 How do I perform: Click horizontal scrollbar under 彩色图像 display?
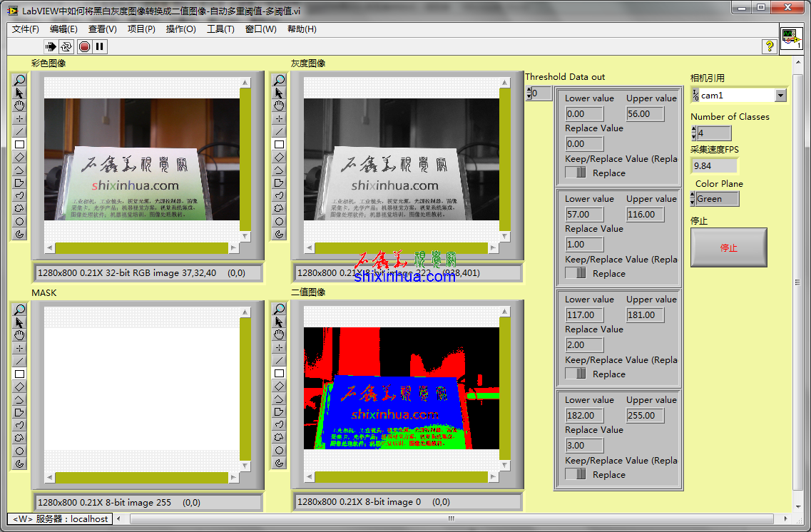pyautogui.click(x=142, y=248)
